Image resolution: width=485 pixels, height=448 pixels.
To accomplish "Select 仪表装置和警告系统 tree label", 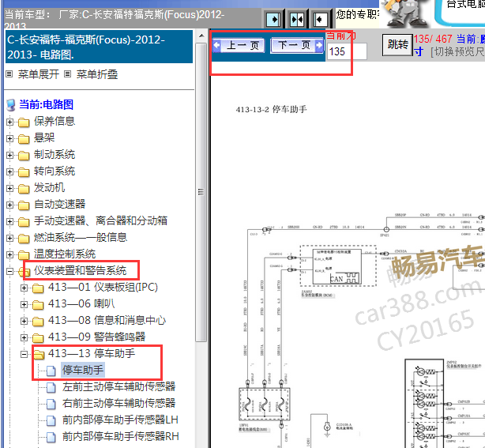I will click(81, 271).
